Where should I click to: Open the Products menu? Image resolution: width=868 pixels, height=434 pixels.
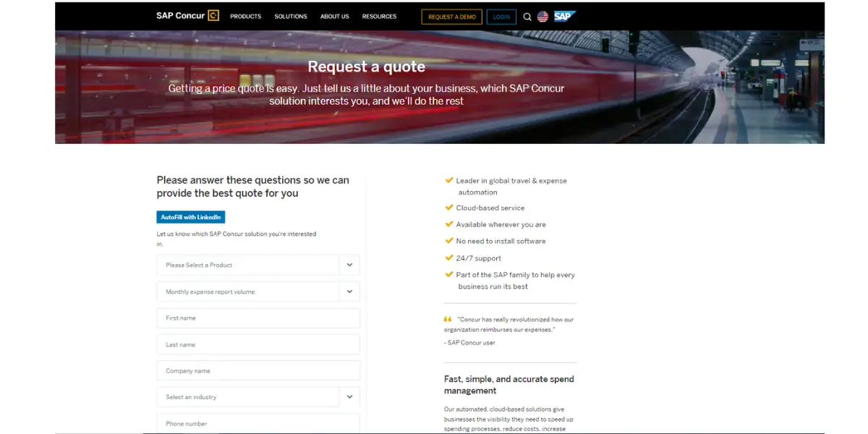coord(246,17)
